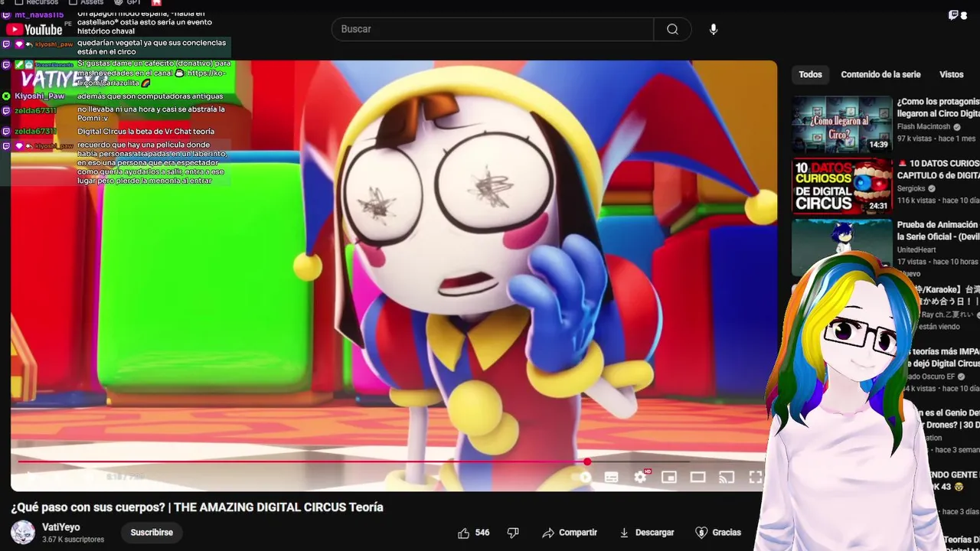Click green badge next to Kiyoshi_Paw
Image resolution: width=980 pixels, height=551 pixels.
pyautogui.click(x=6, y=96)
